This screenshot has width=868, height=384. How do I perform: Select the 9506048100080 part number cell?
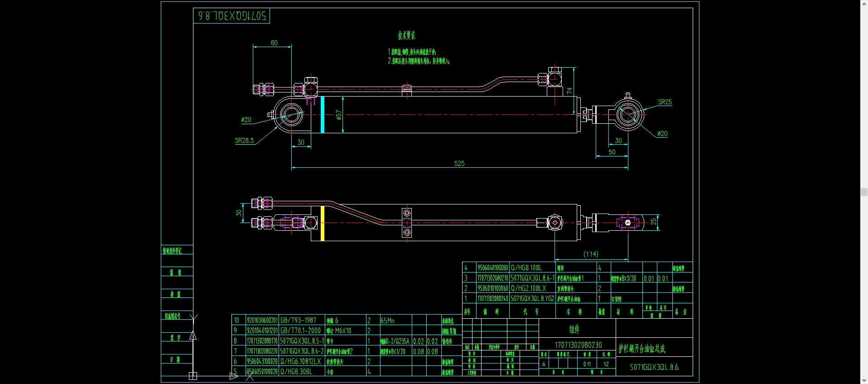click(492, 267)
